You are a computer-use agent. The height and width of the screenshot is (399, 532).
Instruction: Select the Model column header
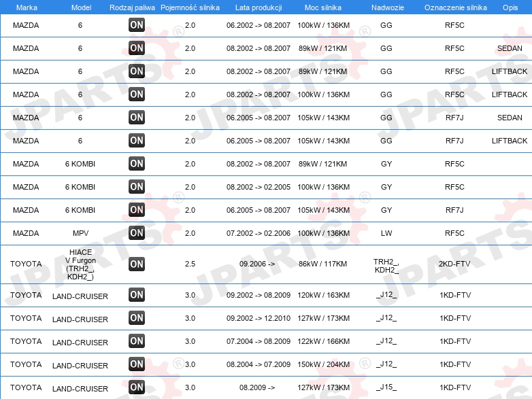pos(81,7)
